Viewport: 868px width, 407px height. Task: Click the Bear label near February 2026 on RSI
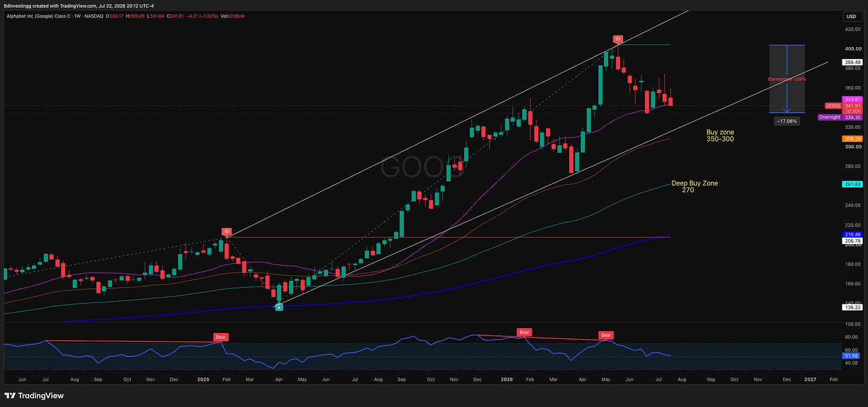point(525,332)
